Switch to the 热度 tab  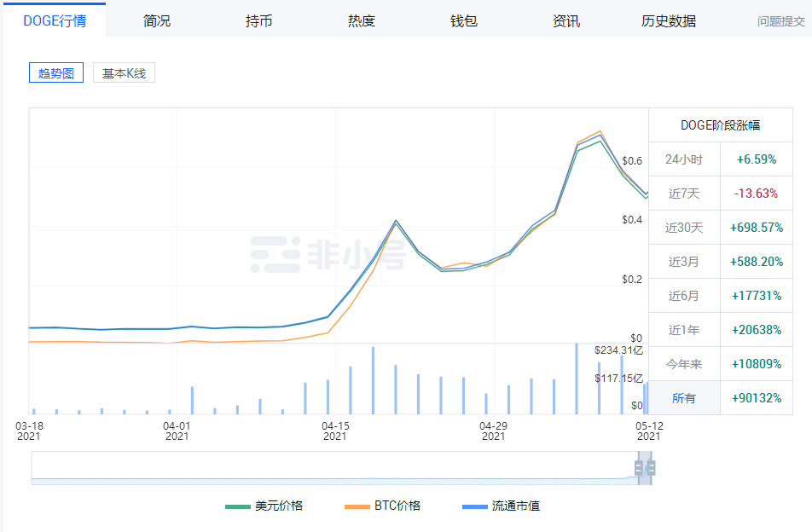[x=362, y=20]
